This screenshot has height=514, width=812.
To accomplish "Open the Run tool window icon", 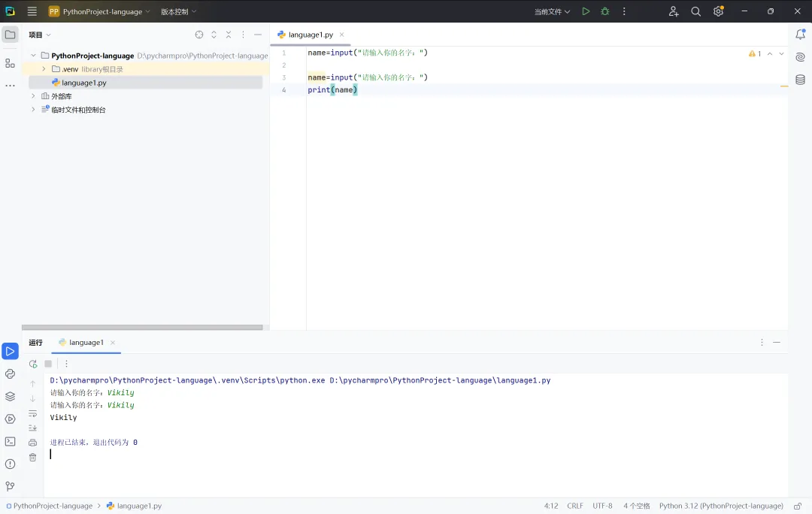I will pos(10,351).
